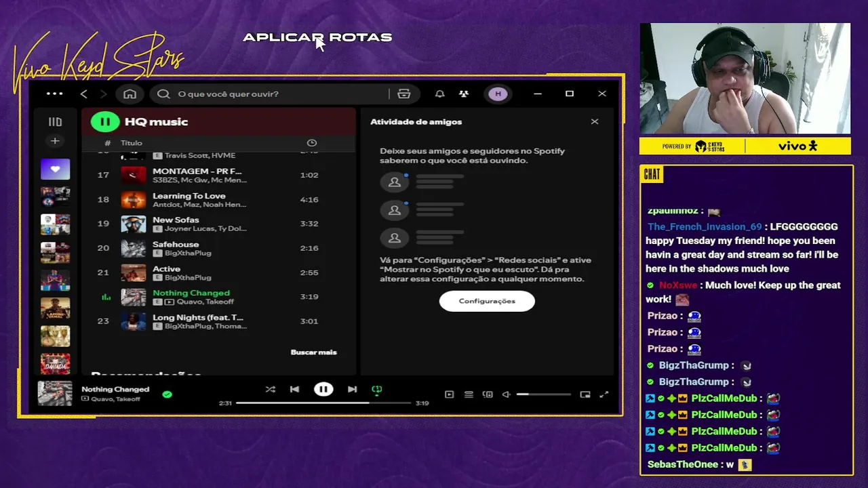Adjust the volume slider
The image size is (868, 488).
(x=543, y=394)
